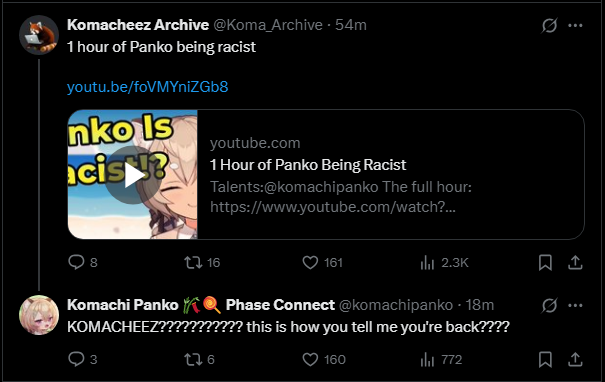Image resolution: width=605 pixels, height=382 pixels.
Task: Bookmark the Komacheez Archive tweet
Action: tap(545, 262)
